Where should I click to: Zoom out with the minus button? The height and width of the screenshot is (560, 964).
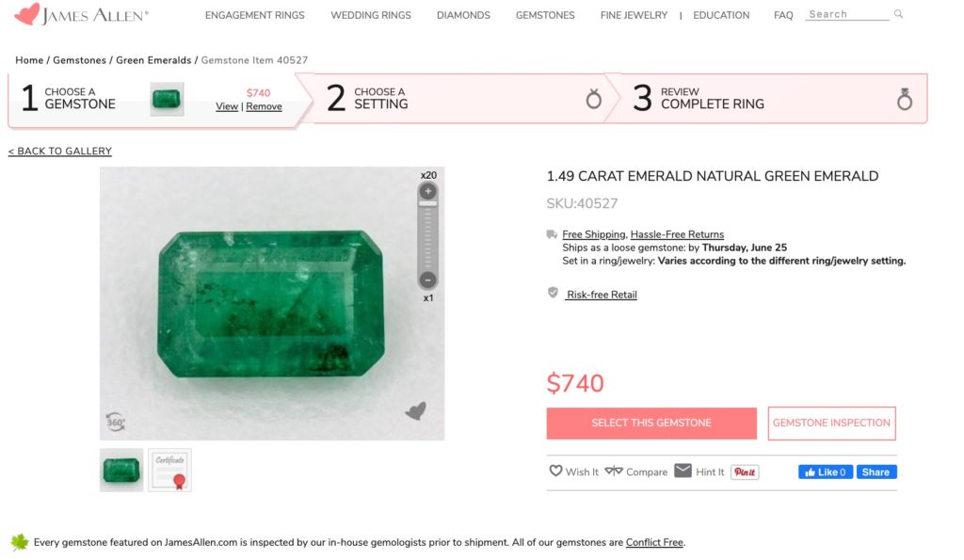pos(428,280)
